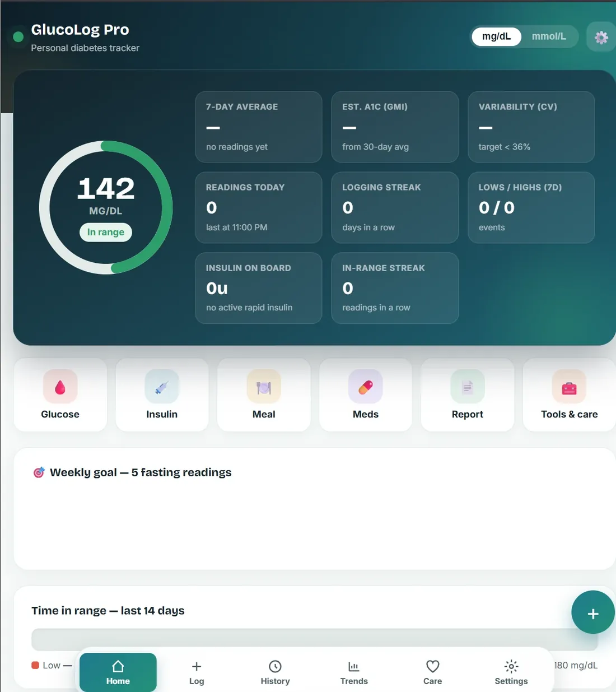
Task: Click the 142 glucose reading
Action: pos(106,188)
